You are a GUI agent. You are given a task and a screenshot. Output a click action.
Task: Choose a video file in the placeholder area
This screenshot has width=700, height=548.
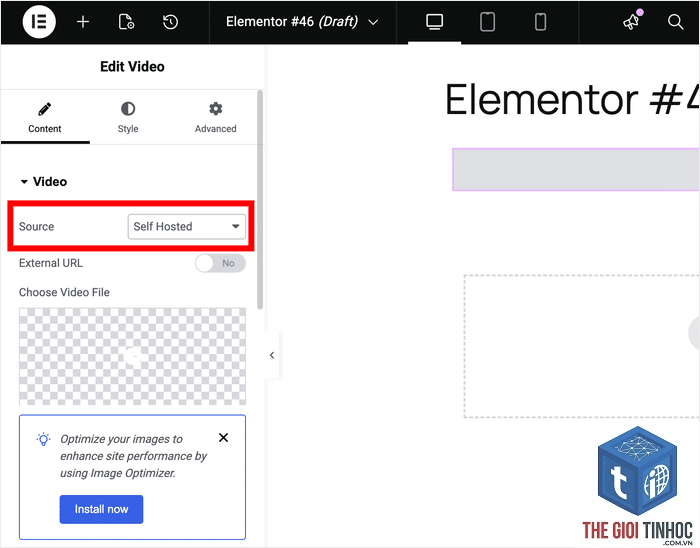click(132, 356)
